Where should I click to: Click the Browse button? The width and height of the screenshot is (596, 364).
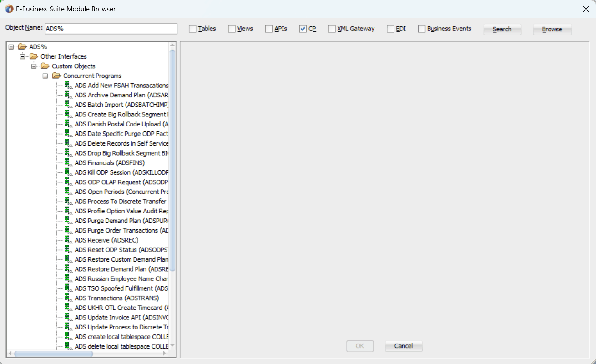point(552,29)
